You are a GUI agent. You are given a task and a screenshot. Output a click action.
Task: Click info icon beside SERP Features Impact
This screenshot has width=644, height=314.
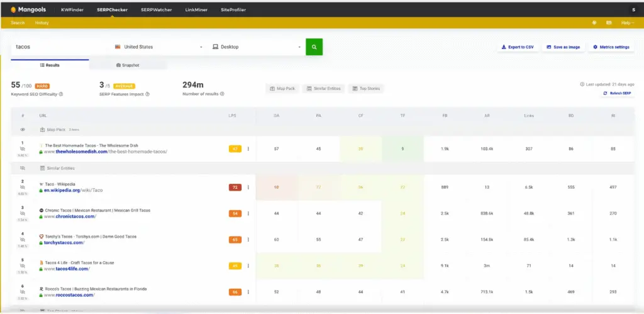147,94
